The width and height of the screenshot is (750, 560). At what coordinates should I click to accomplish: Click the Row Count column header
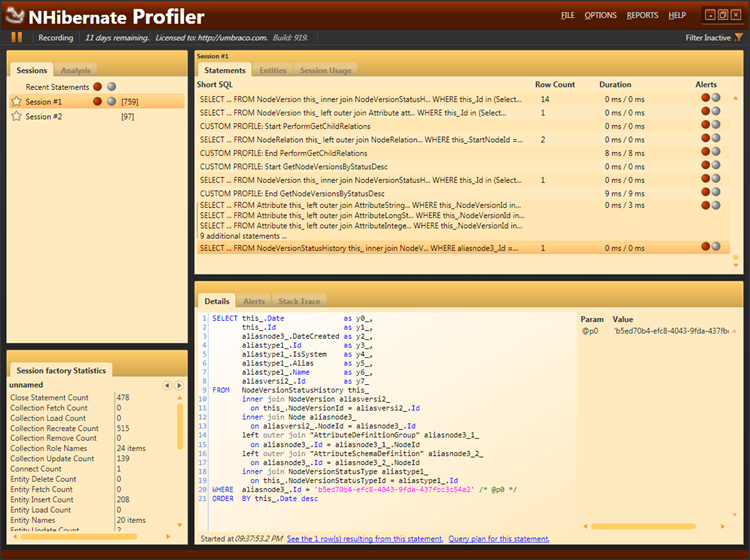pos(555,84)
